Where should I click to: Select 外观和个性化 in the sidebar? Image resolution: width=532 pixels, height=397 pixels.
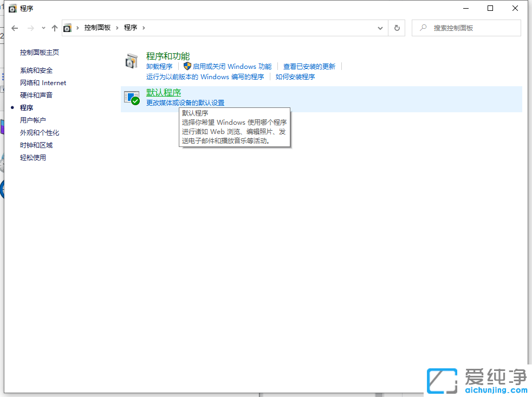coord(39,132)
